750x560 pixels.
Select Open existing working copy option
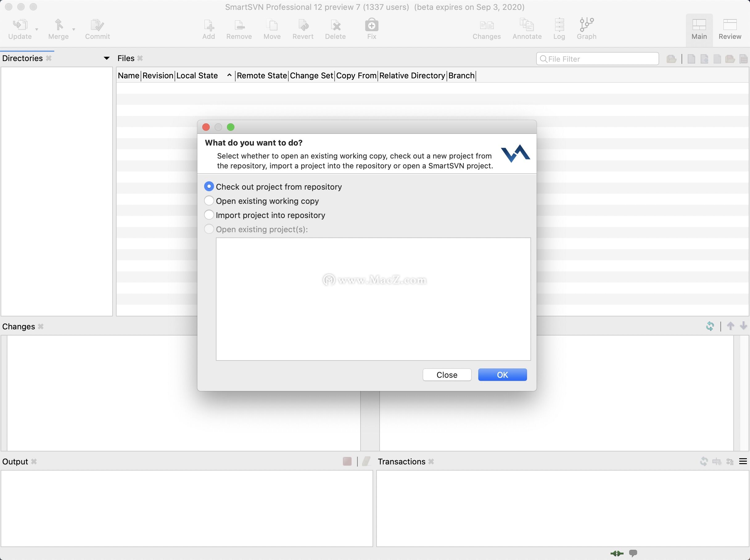pyautogui.click(x=209, y=200)
